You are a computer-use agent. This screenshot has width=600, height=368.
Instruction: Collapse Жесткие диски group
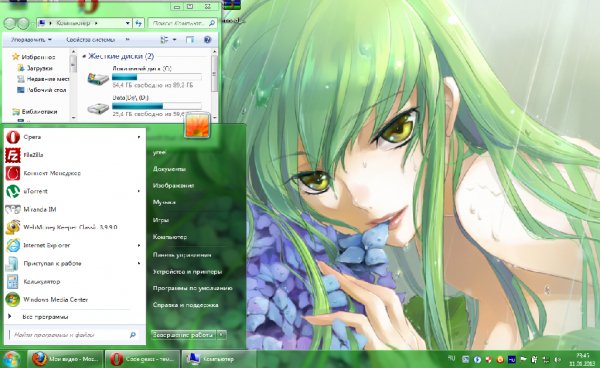84,57
